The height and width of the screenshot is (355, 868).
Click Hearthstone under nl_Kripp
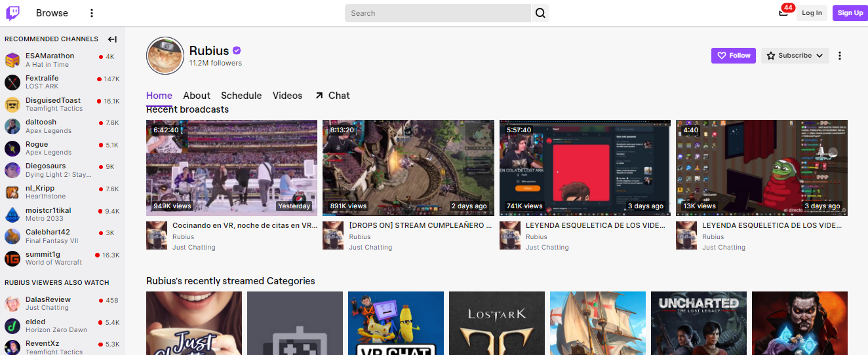(x=45, y=196)
